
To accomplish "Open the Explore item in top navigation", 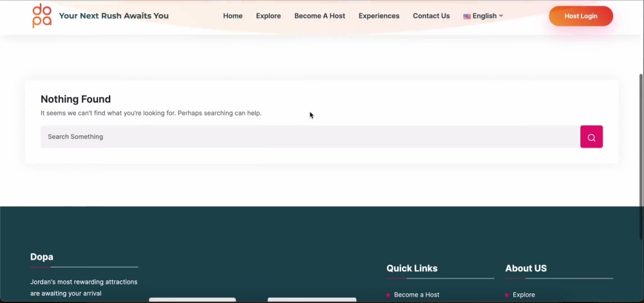I will (x=268, y=16).
